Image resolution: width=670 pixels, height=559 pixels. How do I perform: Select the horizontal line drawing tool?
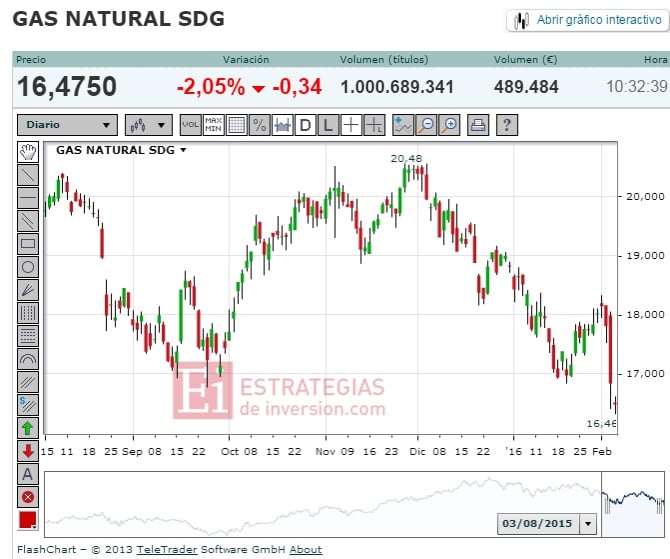tap(28, 198)
